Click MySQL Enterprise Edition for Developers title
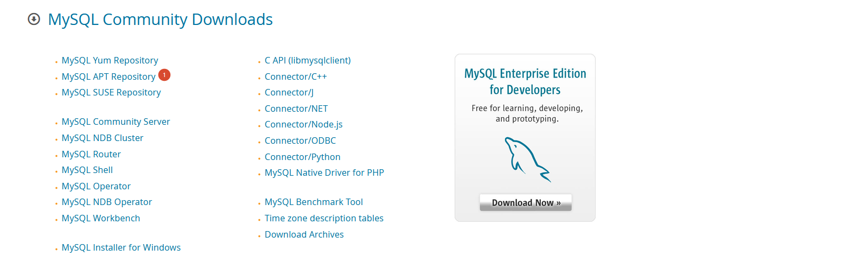This screenshot has height=262, width=868. pos(525,81)
